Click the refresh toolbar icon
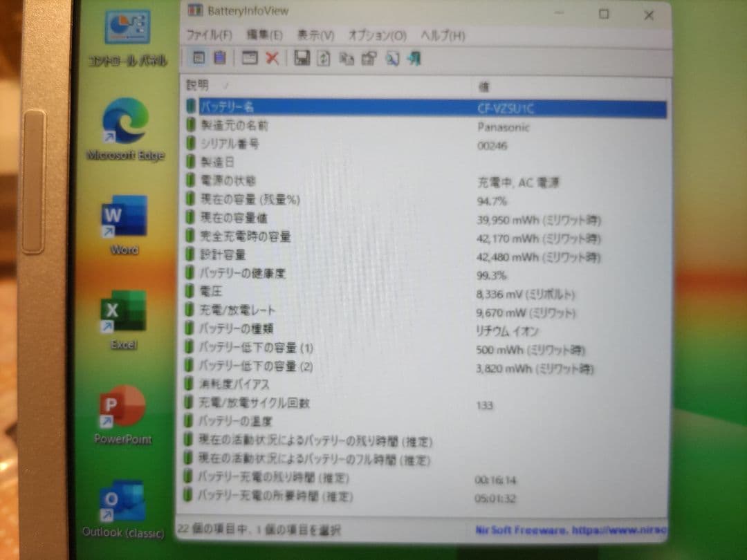The width and height of the screenshot is (747, 560). pos(323,59)
